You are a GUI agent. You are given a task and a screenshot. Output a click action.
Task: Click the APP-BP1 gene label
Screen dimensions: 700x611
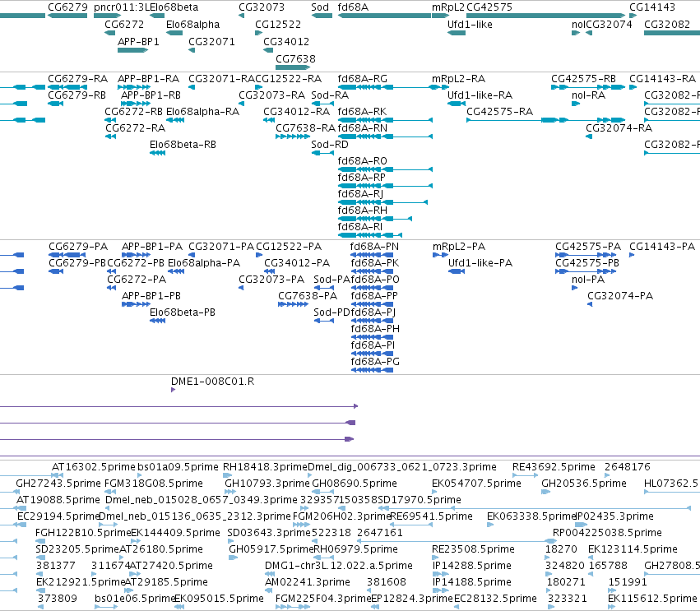138,41
